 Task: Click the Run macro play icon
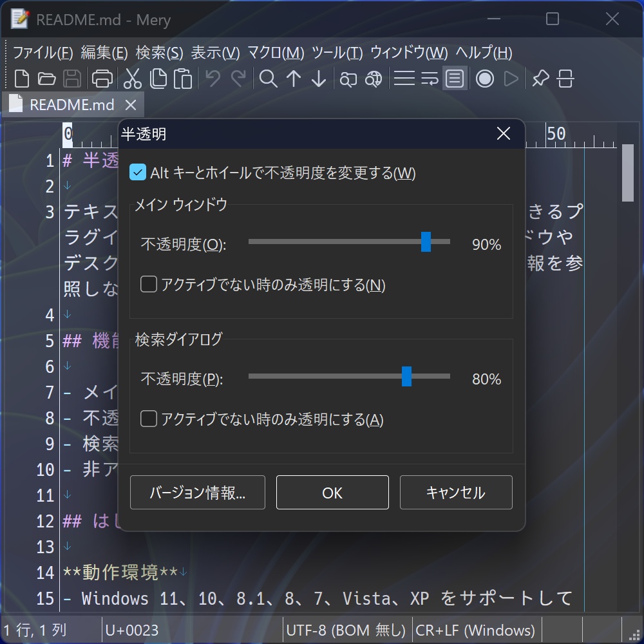pos(511,79)
